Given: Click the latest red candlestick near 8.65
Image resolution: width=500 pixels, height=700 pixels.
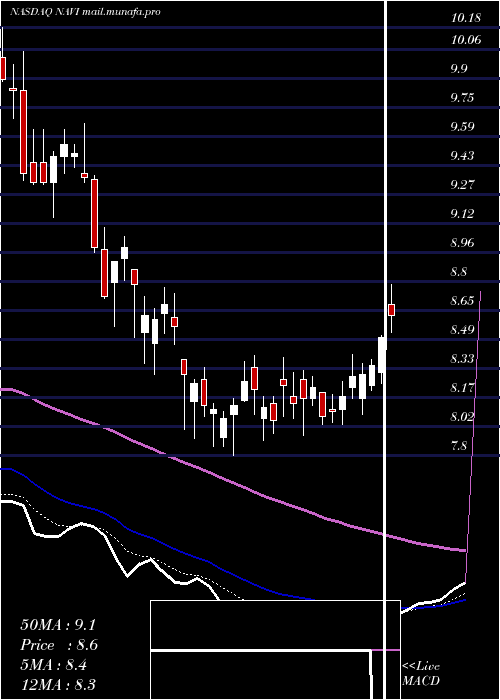Looking at the screenshot, I should point(392,310).
